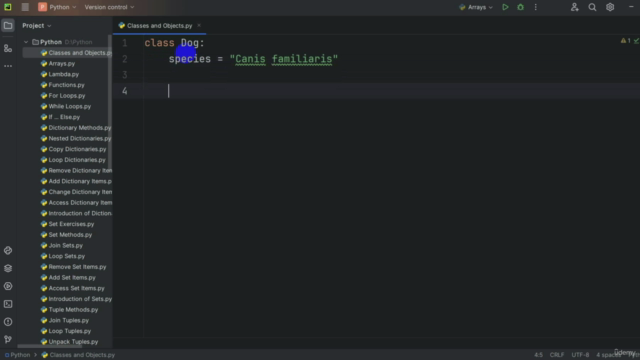This screenshot has height=360, width=640.
Task: Click Classes and Objects.py breadcrumb
Action: pyautogui.click(x=78, y=355)
